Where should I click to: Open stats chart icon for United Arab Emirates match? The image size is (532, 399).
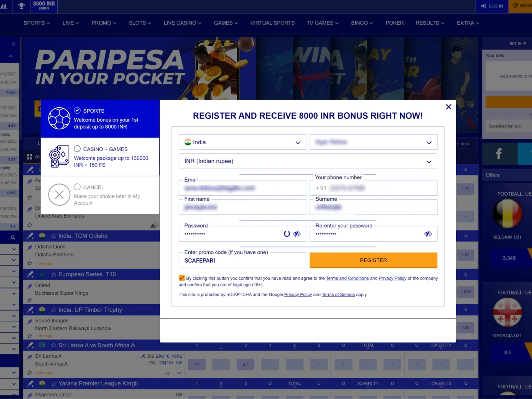coord(153,226)
